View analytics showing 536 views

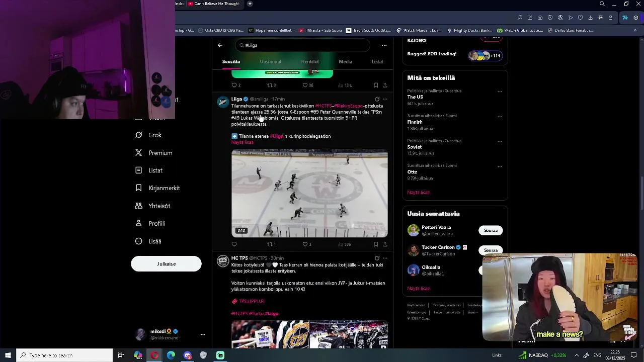[344, 244]
